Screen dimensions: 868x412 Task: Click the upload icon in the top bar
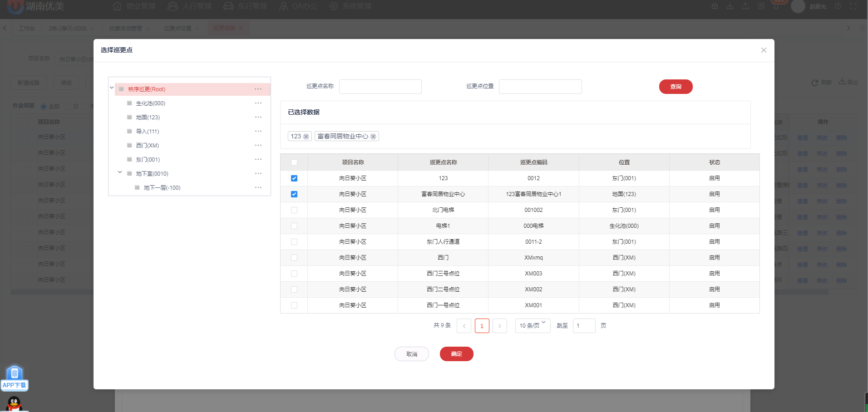point(745,6)
